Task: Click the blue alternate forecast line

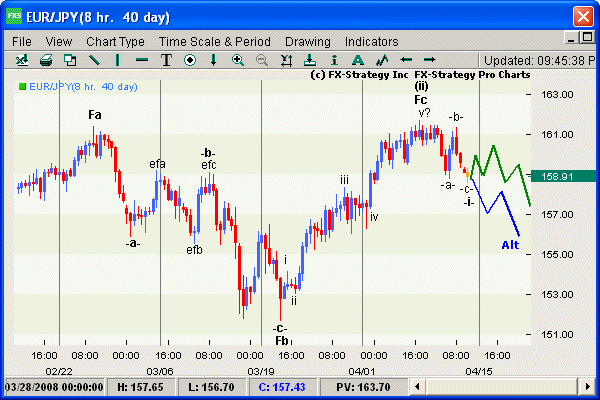Action: (x=501, y=193)
